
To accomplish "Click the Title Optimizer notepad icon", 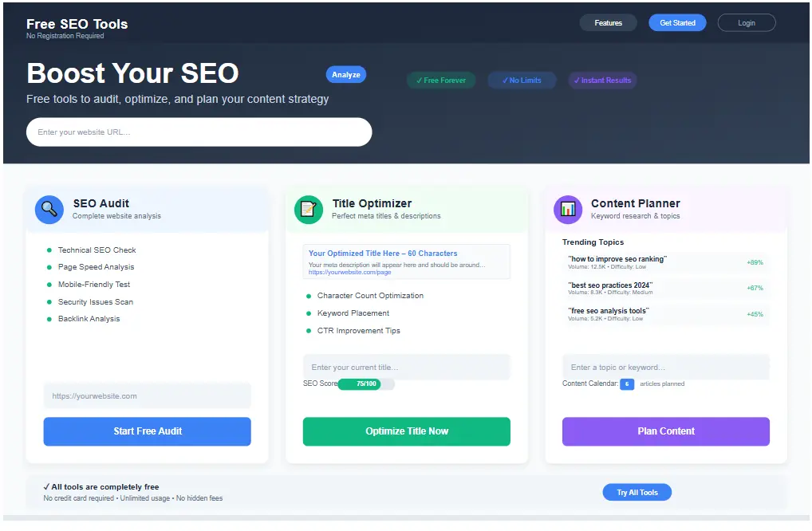I will point(309,209).
